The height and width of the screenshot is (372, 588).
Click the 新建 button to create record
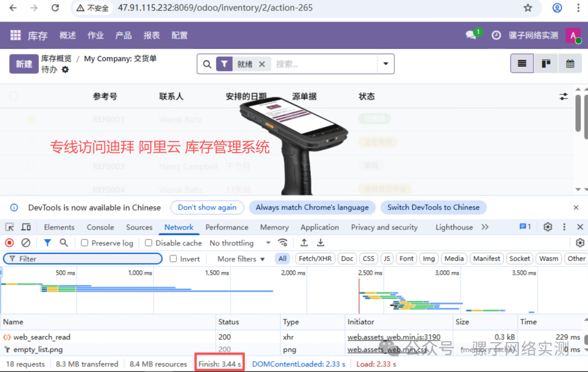23,64
